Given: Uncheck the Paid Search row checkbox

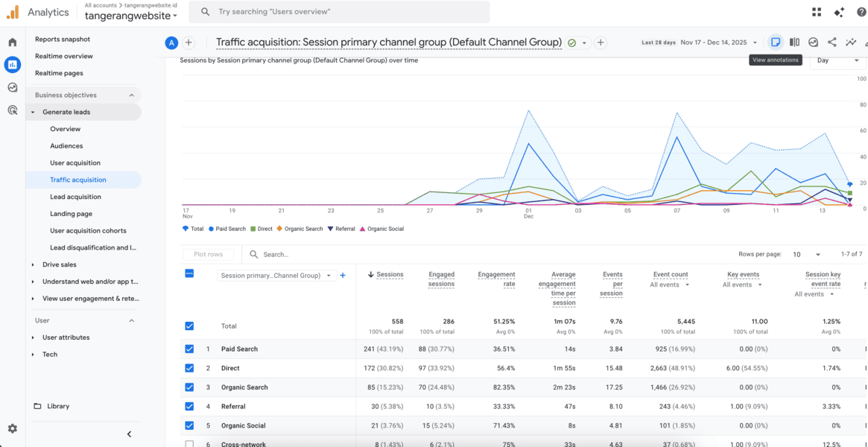Looking at the screenshot, I should click(x=189, y=349).
